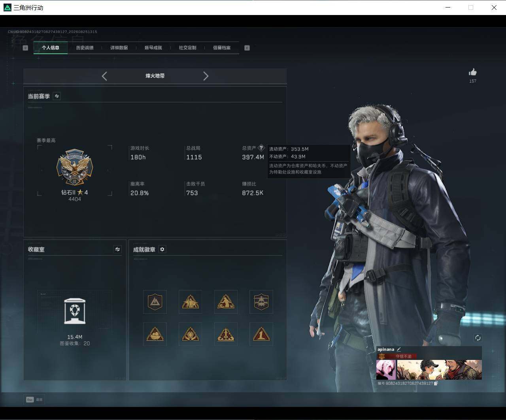
Task: Go to the previous mode before 烽火地带
Action: click(x=104, y=76)
